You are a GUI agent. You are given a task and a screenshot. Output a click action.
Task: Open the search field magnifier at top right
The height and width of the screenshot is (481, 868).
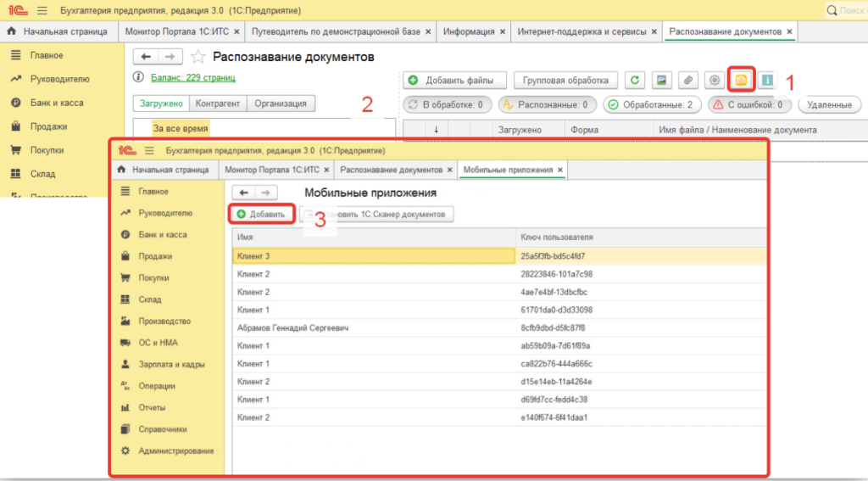[x=832, y=10]
